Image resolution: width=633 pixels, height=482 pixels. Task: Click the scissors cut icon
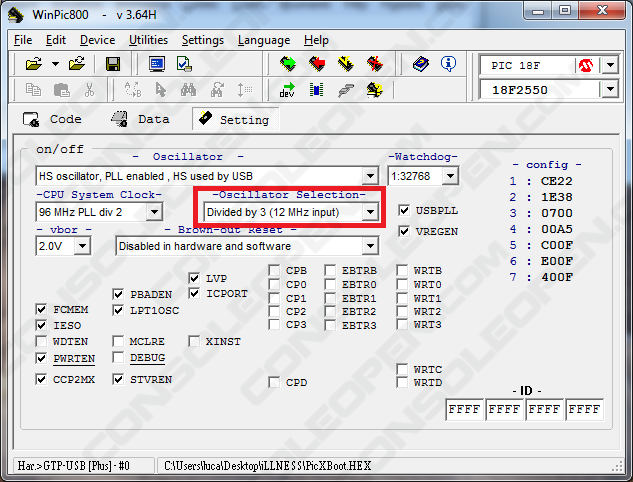click(89, 90)
